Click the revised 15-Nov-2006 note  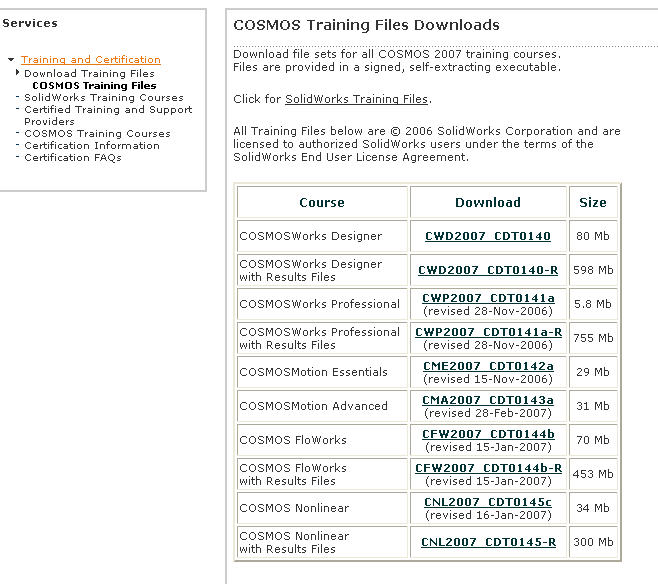tap(488, 379)
